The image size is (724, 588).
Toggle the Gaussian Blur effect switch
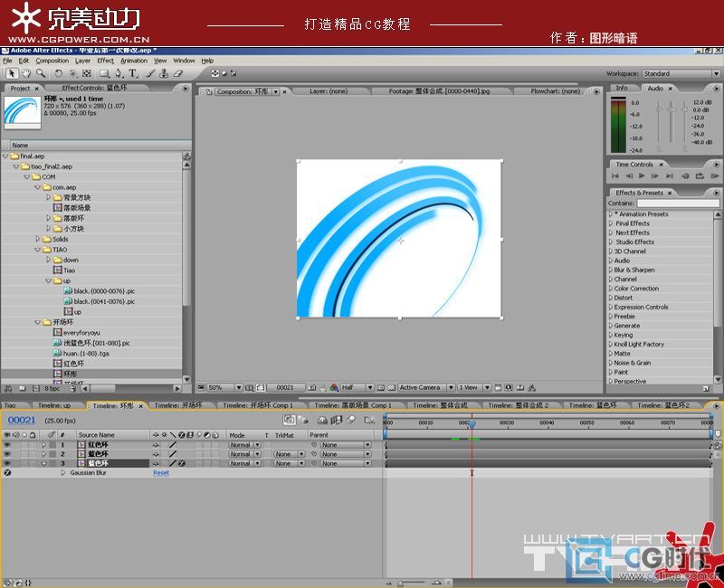click(x=7, y=472)
